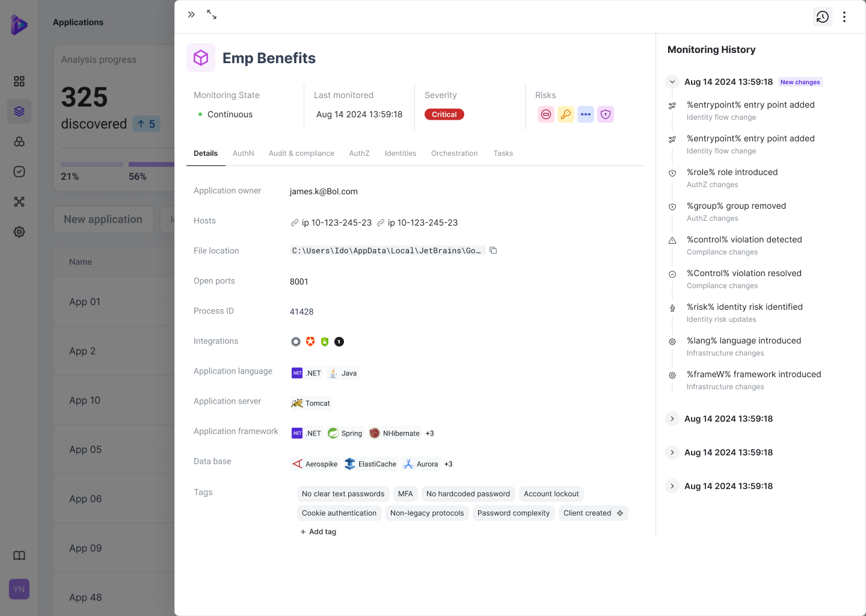
Task: Click the blue dots risk icon
Action: pyautogui.click(x=585, y=114)
